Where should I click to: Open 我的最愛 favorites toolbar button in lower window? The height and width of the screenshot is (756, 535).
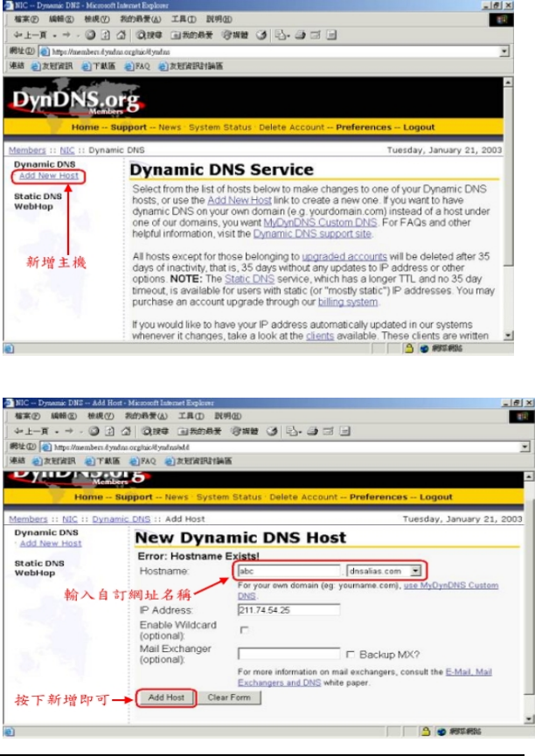coord(198,431)
